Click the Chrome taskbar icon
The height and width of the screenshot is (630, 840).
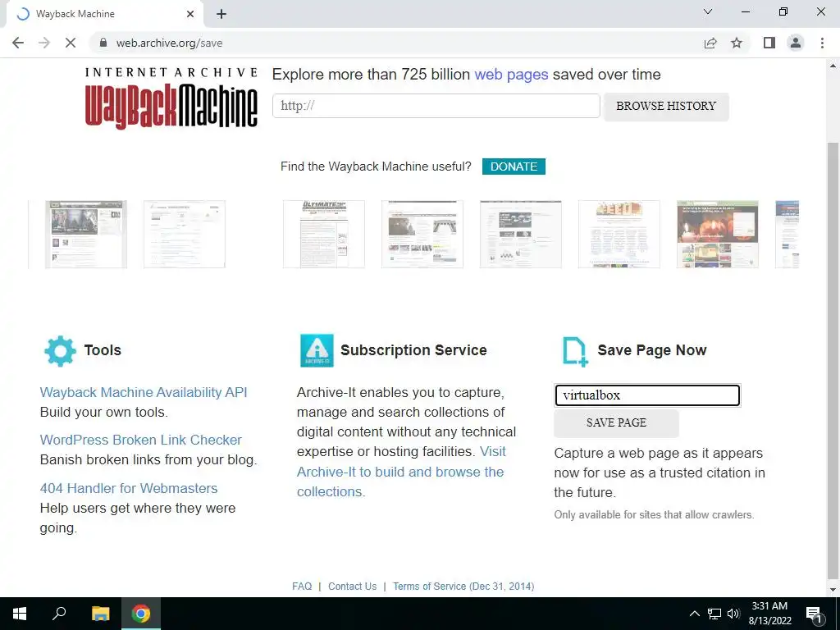pyautogui.click(x=141, y=614)
